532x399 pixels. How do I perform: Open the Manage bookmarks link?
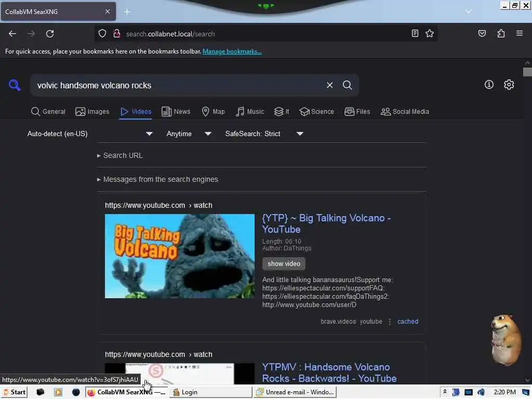tap(232, 51)
